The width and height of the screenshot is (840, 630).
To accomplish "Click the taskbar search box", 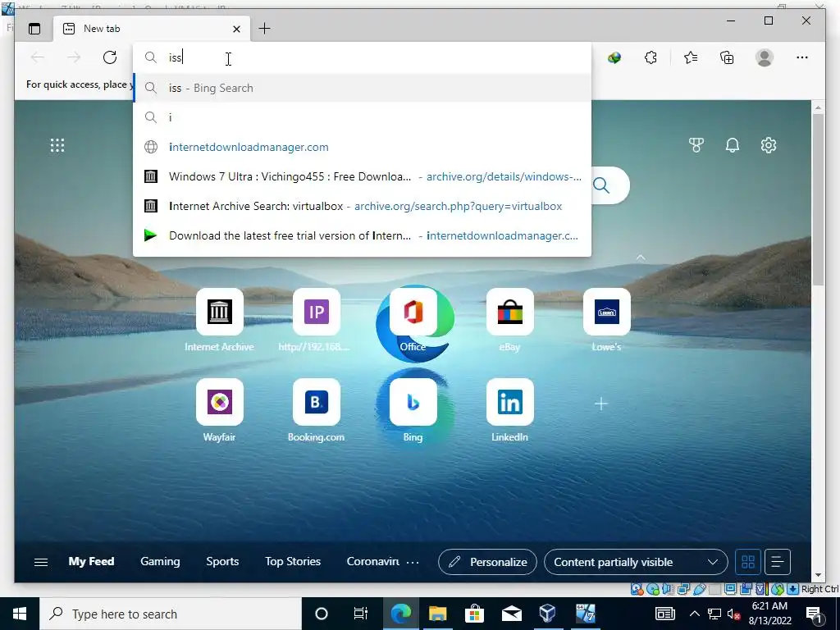I will click(x=171, y=614).
